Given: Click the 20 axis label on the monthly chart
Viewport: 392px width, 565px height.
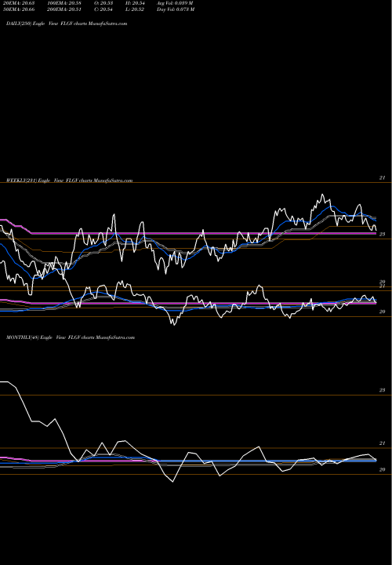Looking at the screenshot, I should pos(383,469).
